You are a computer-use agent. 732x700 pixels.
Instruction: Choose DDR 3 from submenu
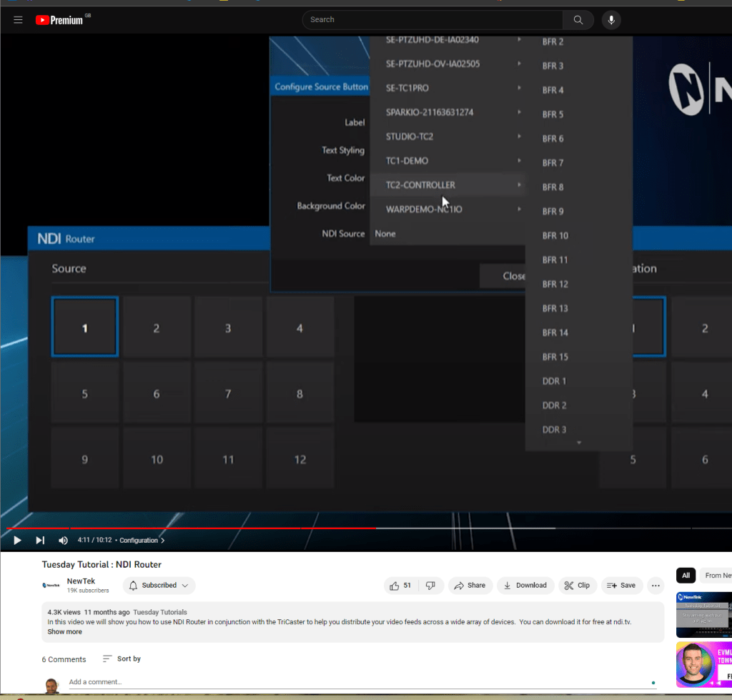579,430
